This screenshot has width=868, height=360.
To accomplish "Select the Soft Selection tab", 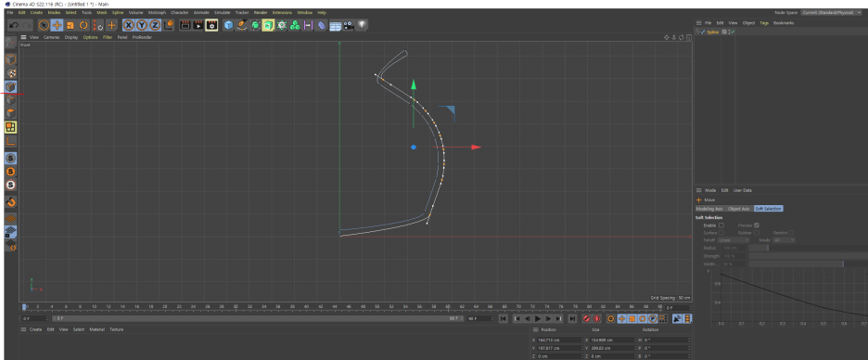I will point(769,209).
